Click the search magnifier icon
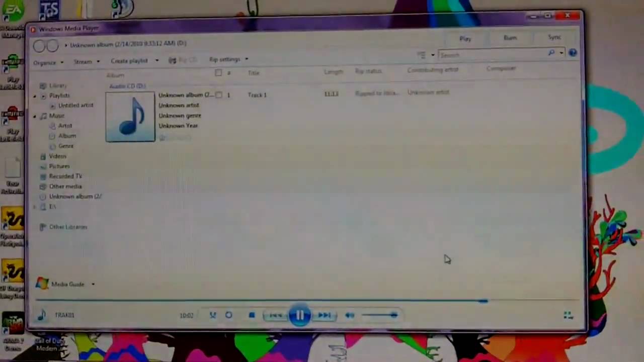This screenshot has width=644, height=362. 552,53
